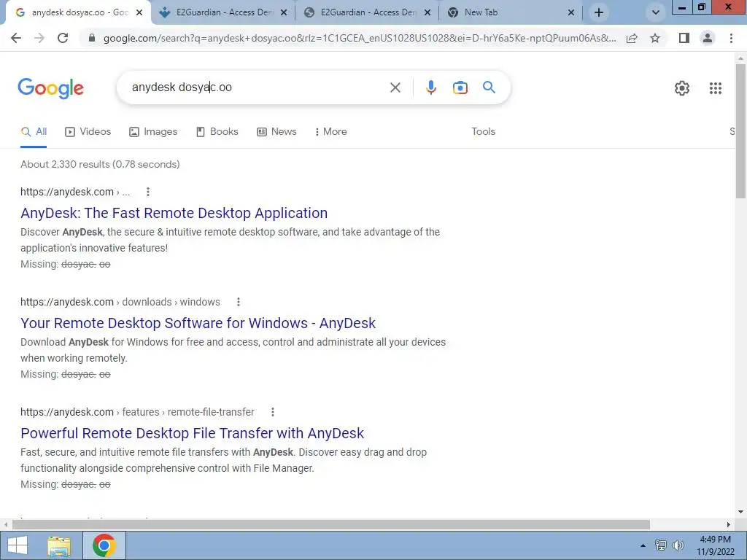Open the search Tools options

[483, 132]
